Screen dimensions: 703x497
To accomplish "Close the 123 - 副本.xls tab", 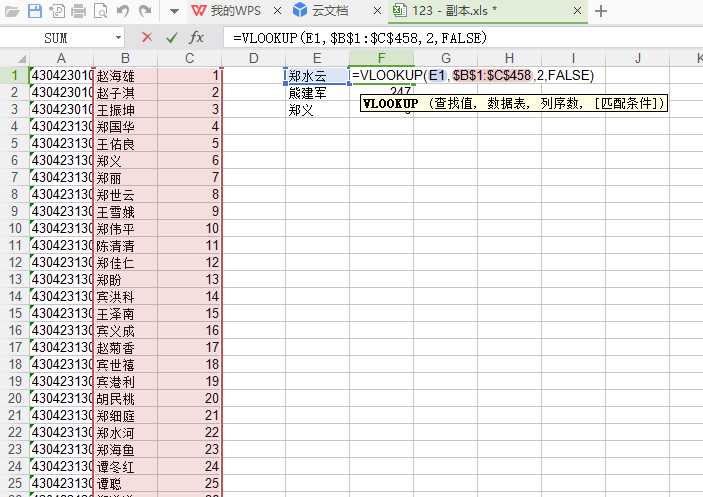I will pyautogui.click(x=577, y=10).
